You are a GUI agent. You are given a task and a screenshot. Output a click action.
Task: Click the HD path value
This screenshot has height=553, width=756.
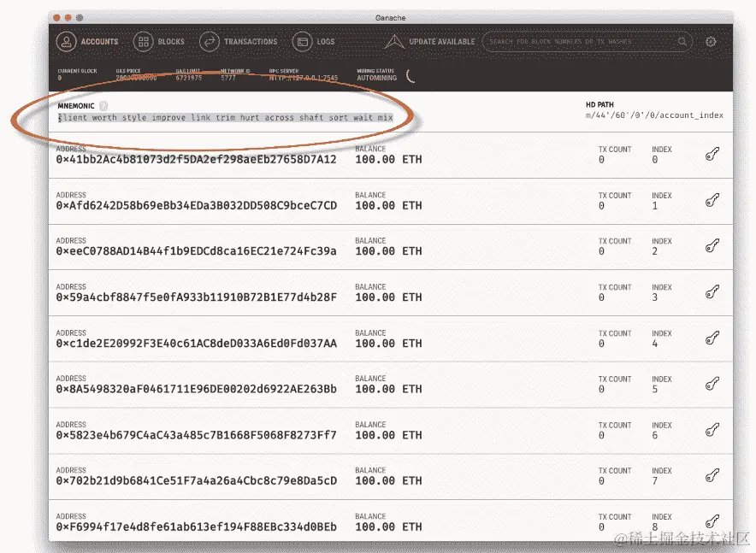pos(654,115)
